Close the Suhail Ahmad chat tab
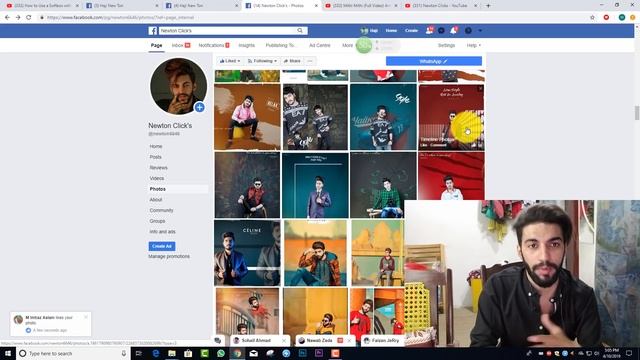This screenshot has width=640, height=360. tap(284, 340)
